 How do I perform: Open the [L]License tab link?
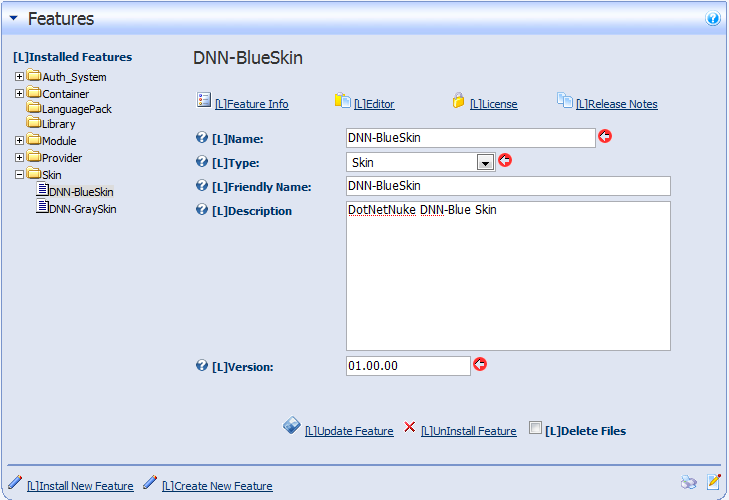[493, 104]
